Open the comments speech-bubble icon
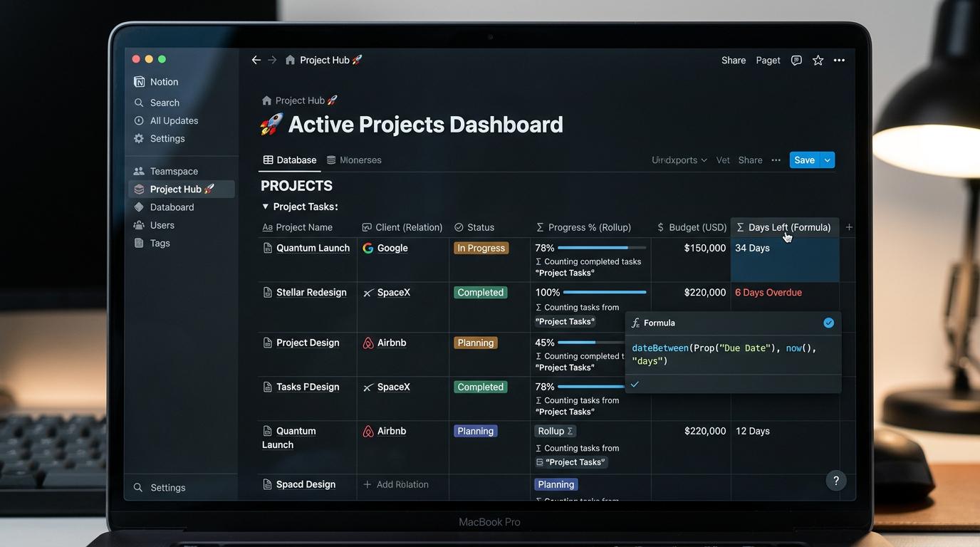 click(x=796, y=61)
